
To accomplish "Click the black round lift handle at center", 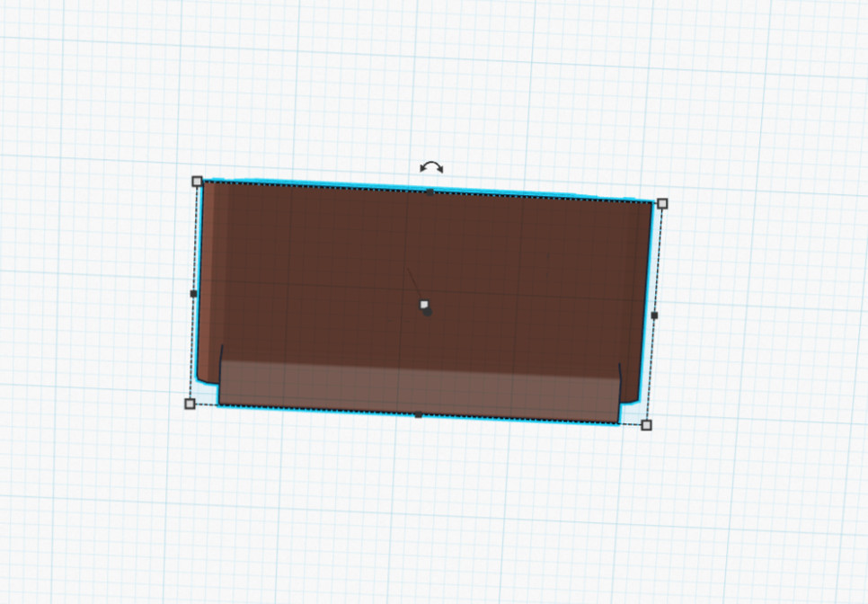I will point(428,313).
